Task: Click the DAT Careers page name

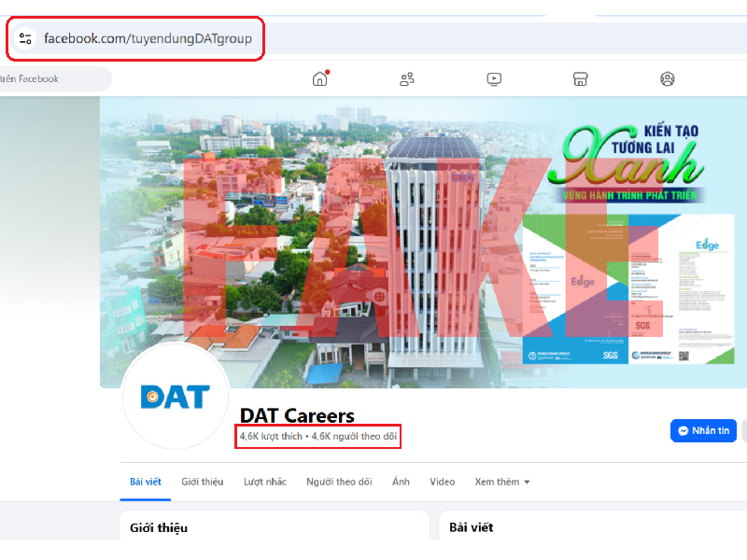Action: 297,415
